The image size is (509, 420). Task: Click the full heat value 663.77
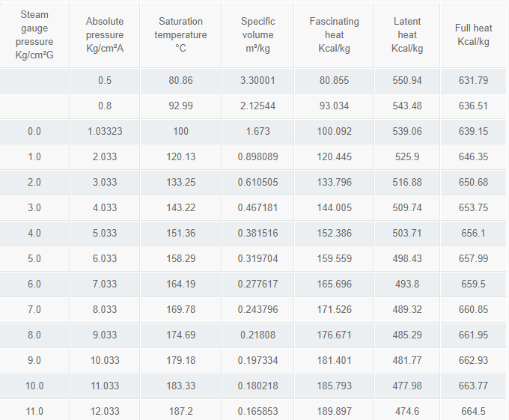[473, 386]
